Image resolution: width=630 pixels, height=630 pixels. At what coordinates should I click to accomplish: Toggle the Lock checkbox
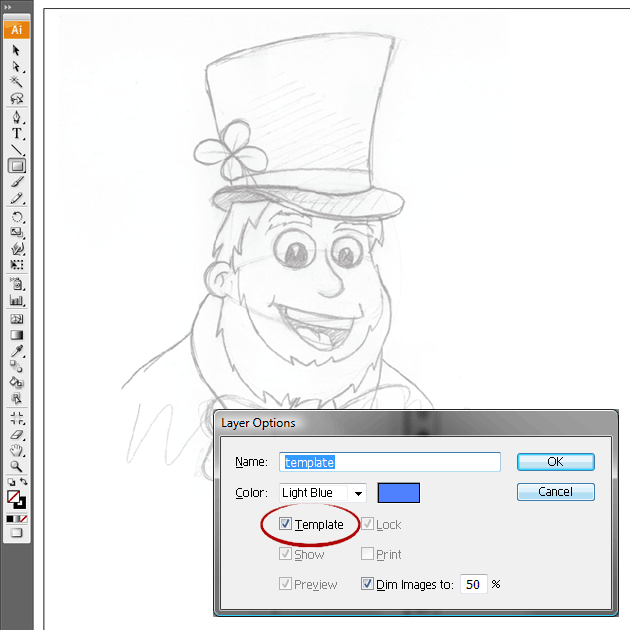(x=367, y=524)
